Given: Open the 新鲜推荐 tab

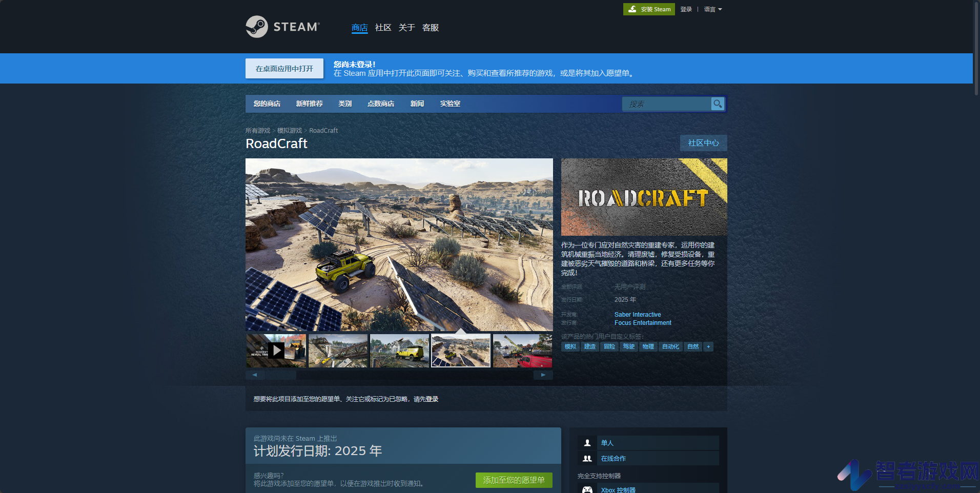Looking at the screenshot, I should 310,104.
